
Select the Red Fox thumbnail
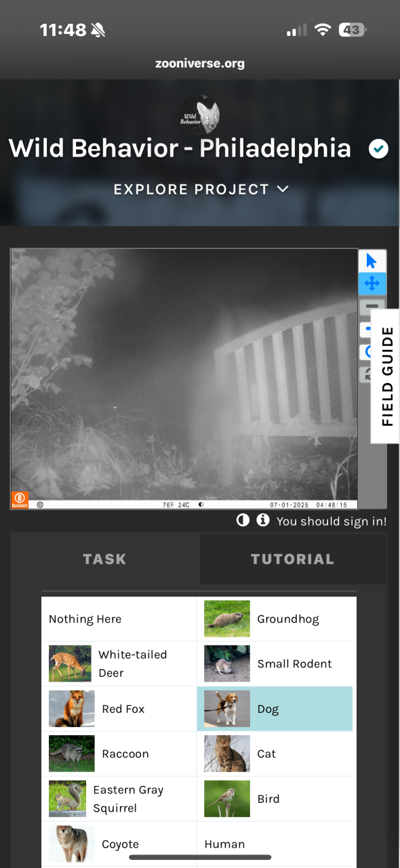click(x=72, y=709)
